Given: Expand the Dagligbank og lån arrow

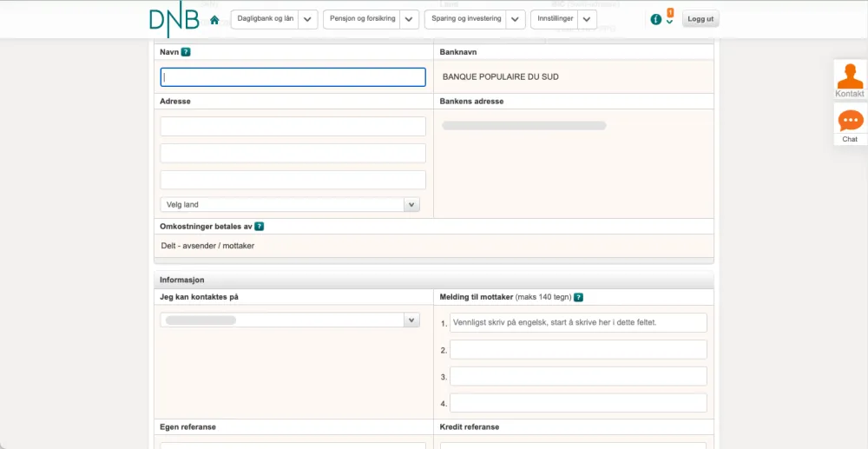Looking at the screenshot, I should [x=308, y=19].
